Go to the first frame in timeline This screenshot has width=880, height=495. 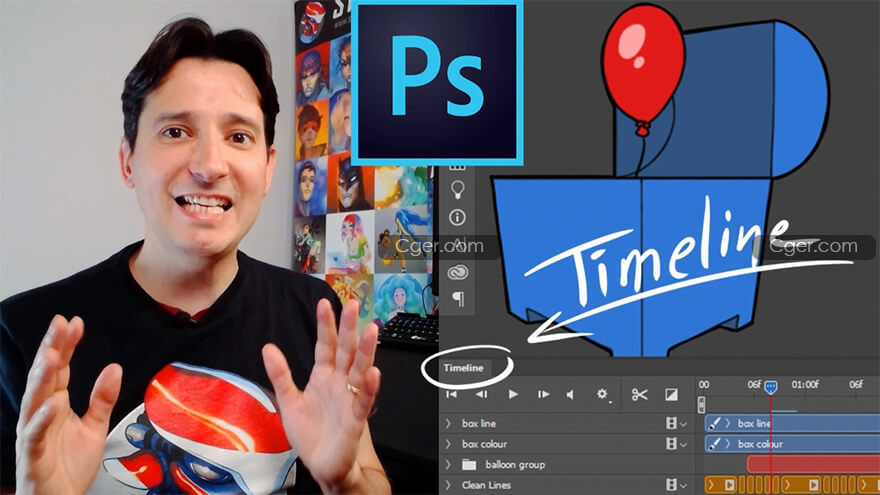[453, 395]
